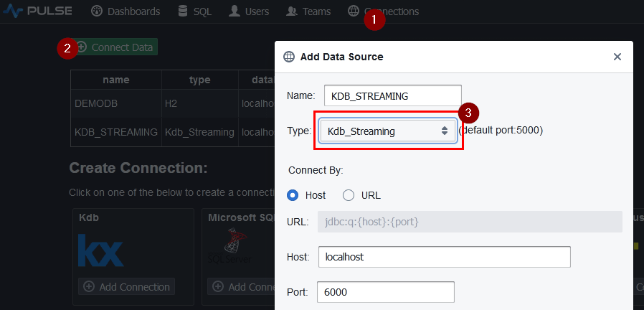The image size is (644, 310).
Task: Click the Kdb KX logo icon
Action: point(100,250)
